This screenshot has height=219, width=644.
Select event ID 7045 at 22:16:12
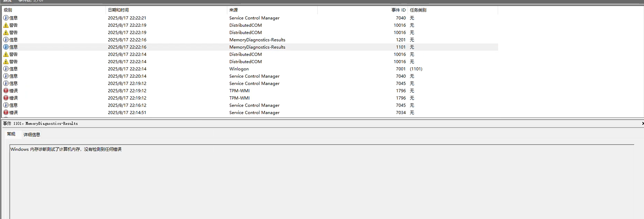click(401, 105)
